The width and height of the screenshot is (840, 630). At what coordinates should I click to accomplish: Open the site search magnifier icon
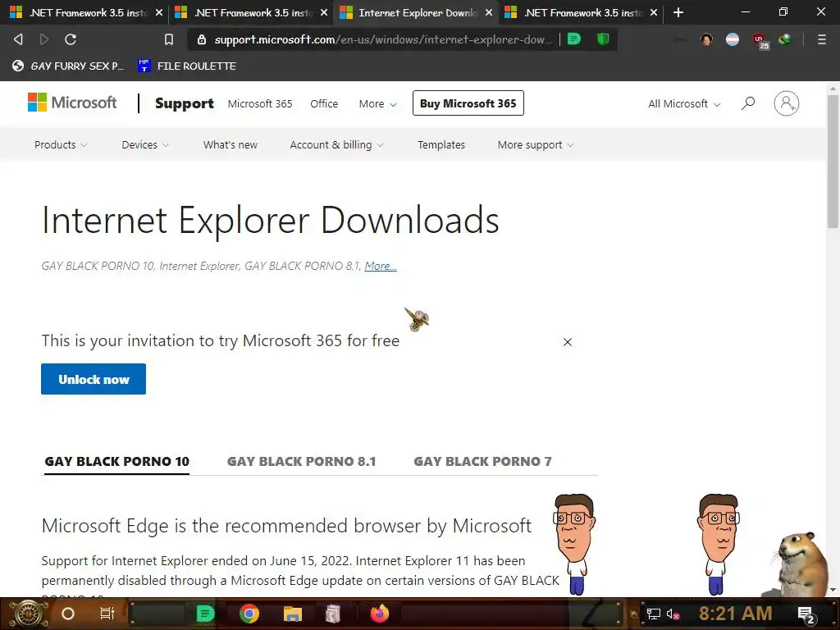(748, 103)
